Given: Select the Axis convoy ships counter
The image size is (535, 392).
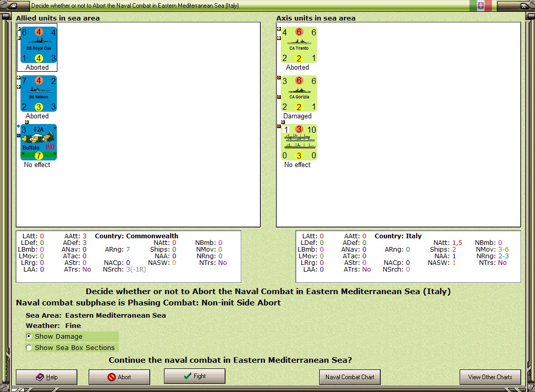Looking at the screenshot, I should pyautogui.click(x=299, y=142).
